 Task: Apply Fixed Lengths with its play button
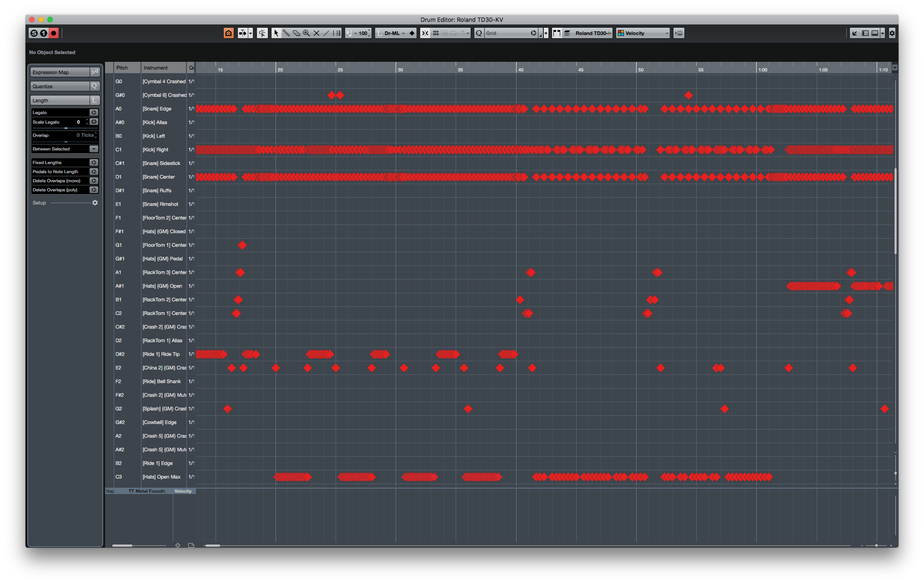(x=94, y=162)
